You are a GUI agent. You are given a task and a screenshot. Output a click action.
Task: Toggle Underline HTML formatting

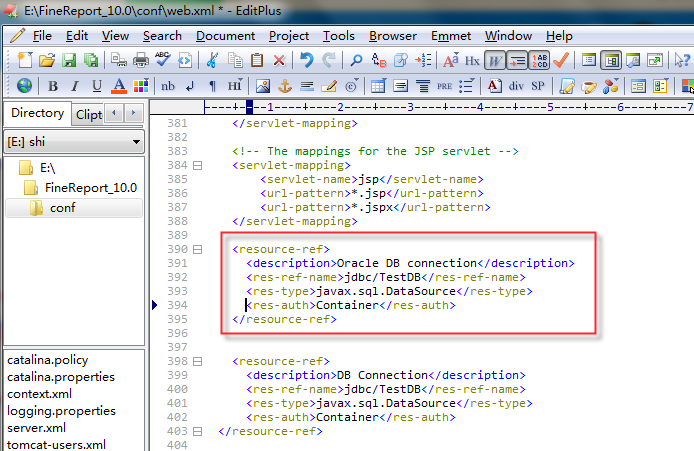97,86
